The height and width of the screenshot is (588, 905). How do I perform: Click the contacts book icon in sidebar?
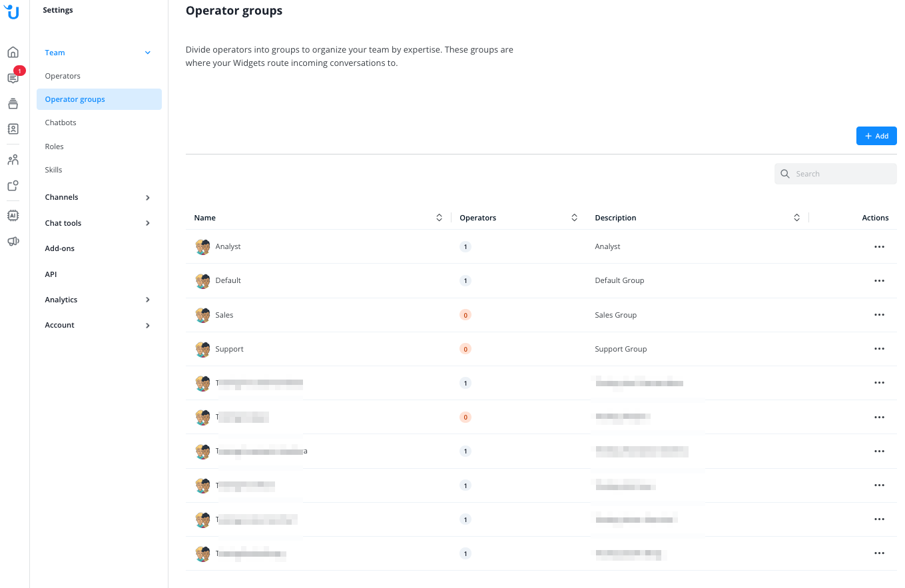coord(13,129)
